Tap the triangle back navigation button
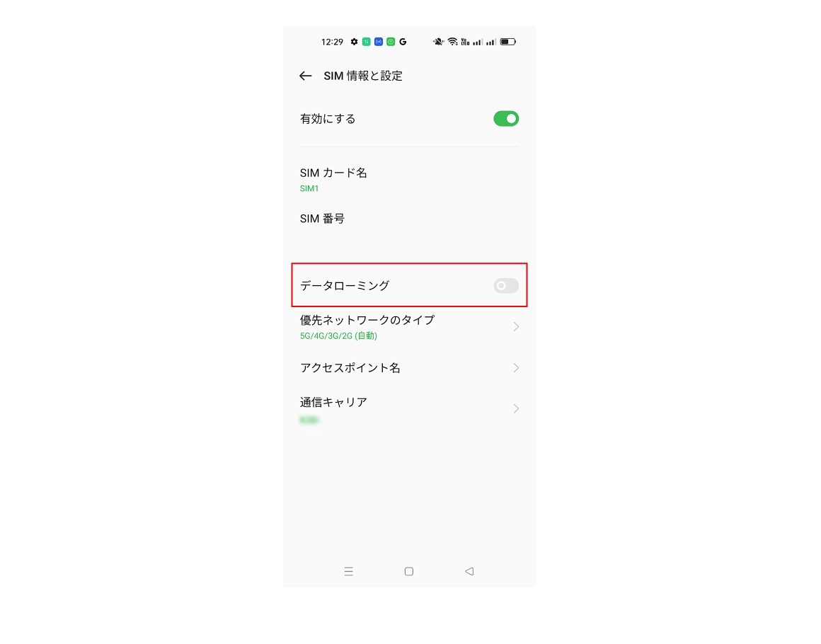821x644 pixels. pos(469,571)
